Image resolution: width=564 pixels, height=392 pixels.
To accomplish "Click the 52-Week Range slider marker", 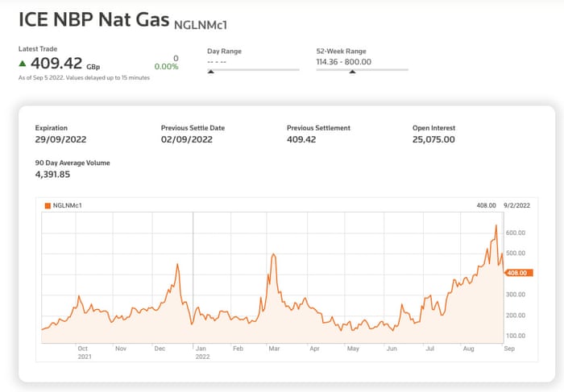I will tap(351, 72).
